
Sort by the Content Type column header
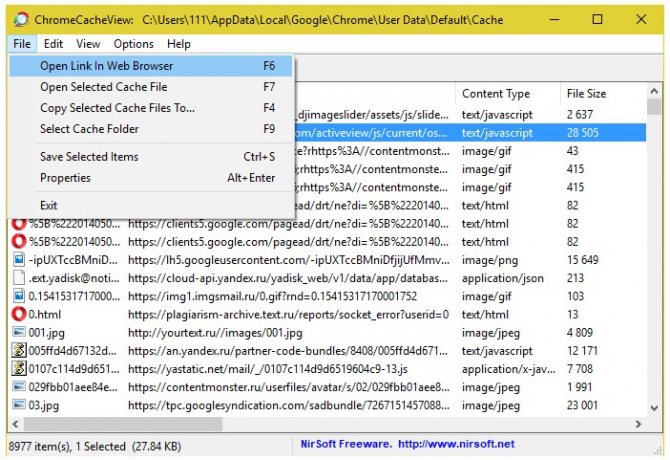click(496, 94)
